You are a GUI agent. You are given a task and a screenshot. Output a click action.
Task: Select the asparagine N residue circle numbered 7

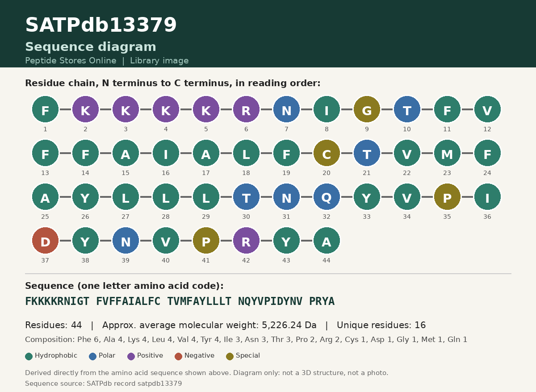[286, 109]
